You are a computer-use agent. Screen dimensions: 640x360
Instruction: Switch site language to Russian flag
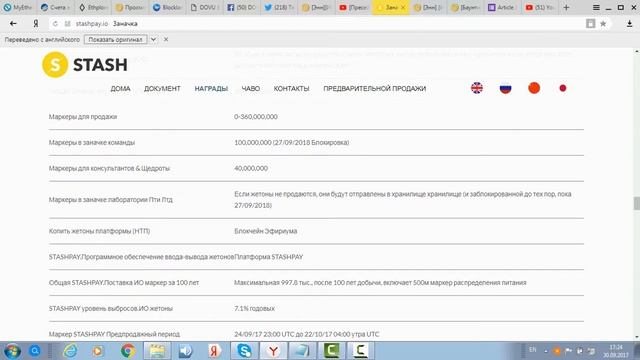click(x=505, y=88)
